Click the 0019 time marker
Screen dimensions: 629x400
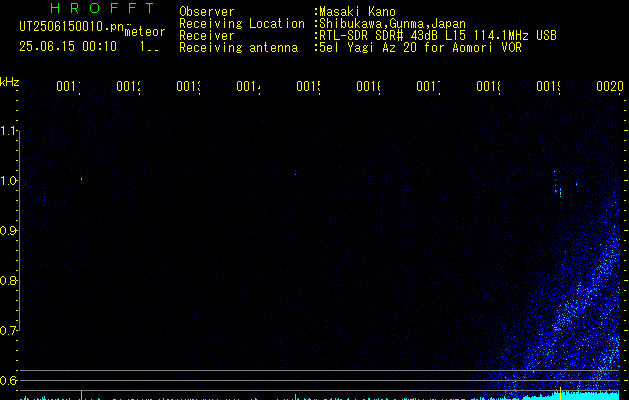[x=548, y=86]
